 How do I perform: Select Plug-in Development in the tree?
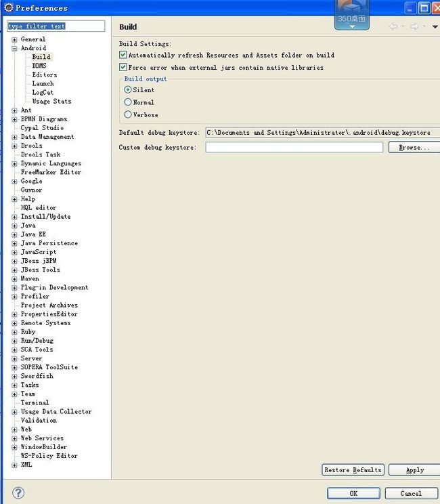tap(54, 287)
